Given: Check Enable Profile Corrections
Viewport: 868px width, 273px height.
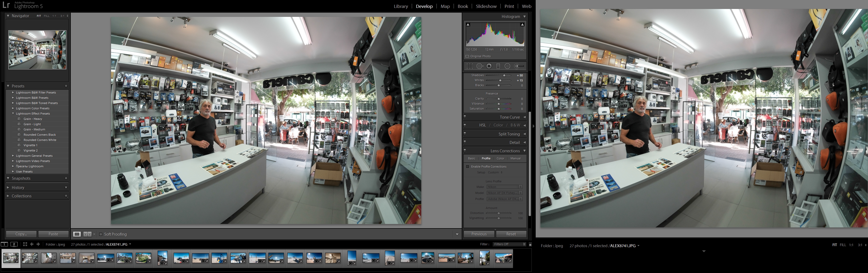Looking at the screenshot, I should tap(468, 167).
